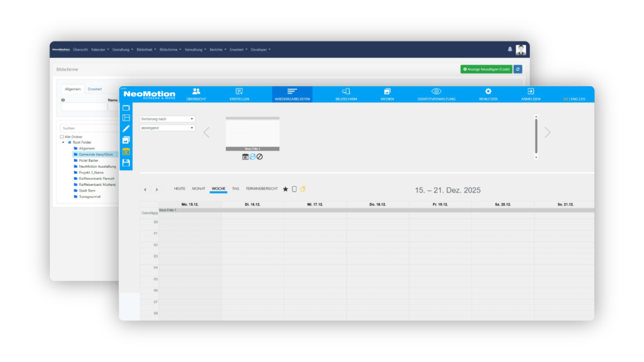
Task: Open Geräteverwaltung with the eye icon
Action: 436,94
